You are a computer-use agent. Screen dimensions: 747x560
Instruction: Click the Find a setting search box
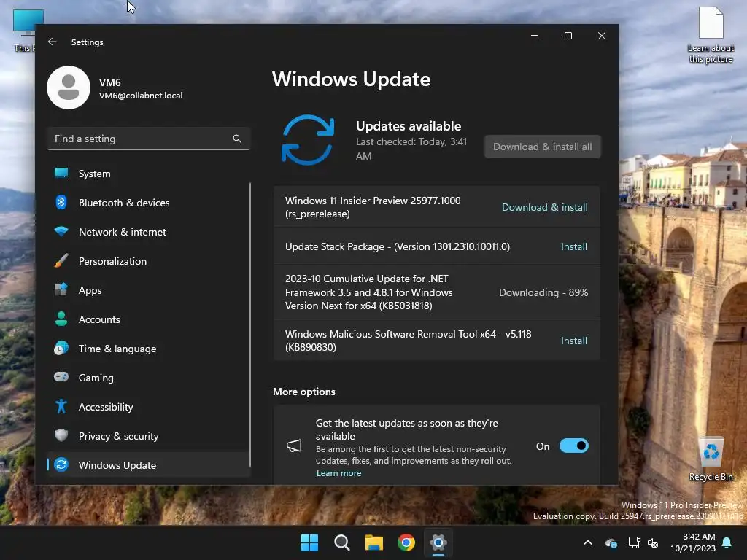pos(149,139)
